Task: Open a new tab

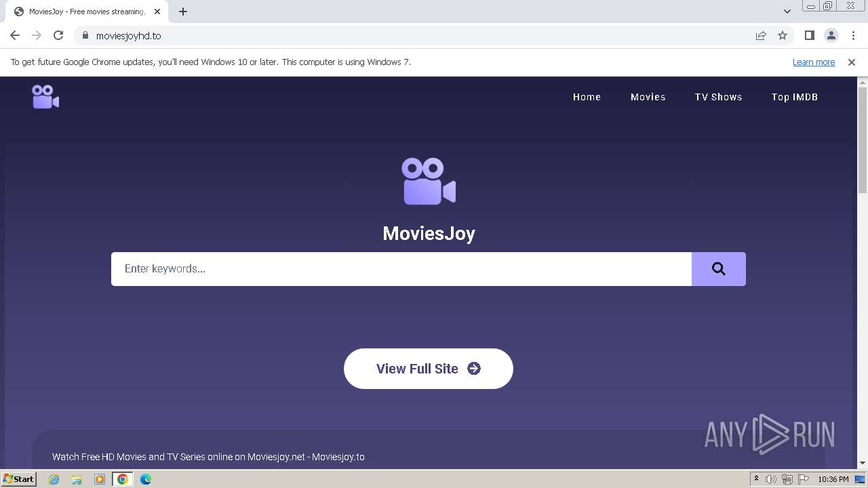Action: tap(183, 12)
